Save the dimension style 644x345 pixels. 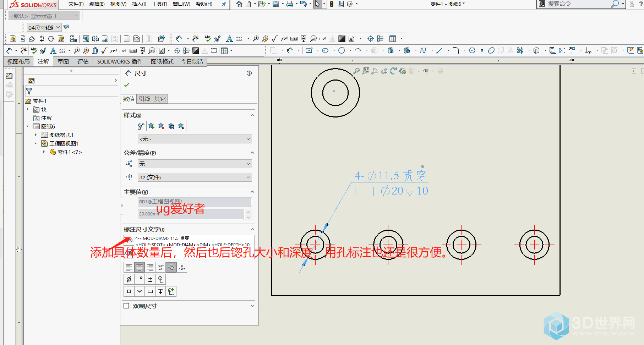171,126
